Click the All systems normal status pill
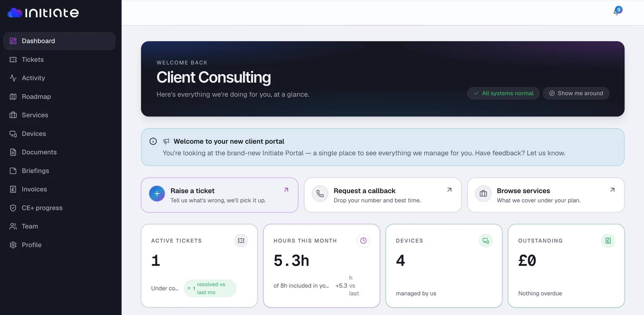 coord(503,93)
